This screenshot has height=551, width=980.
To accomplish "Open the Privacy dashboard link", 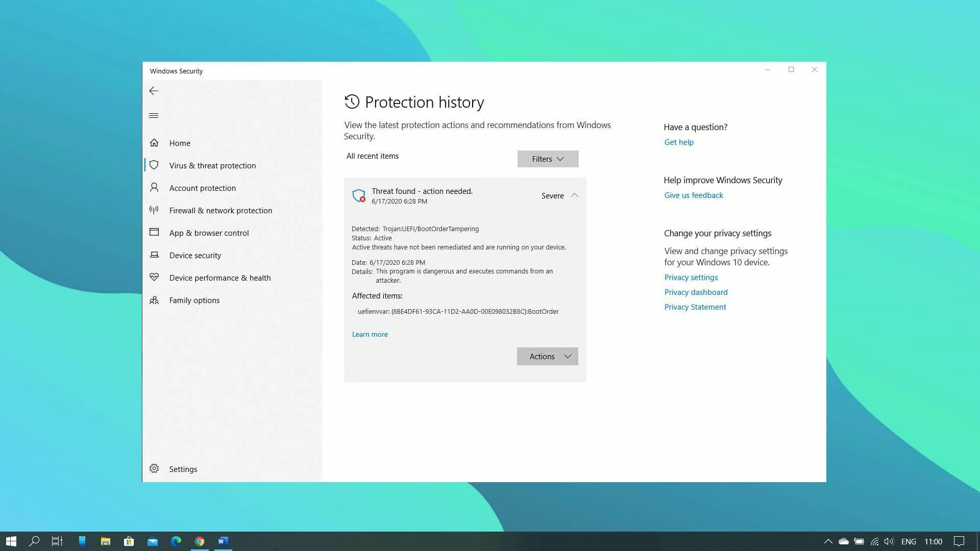I will point(696,292).
